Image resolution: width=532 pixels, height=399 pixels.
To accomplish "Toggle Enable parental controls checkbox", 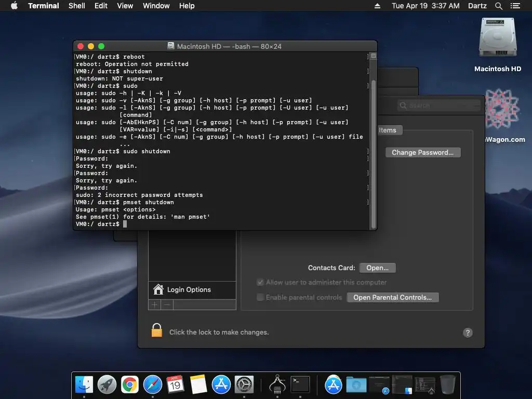I will (260, 297).
